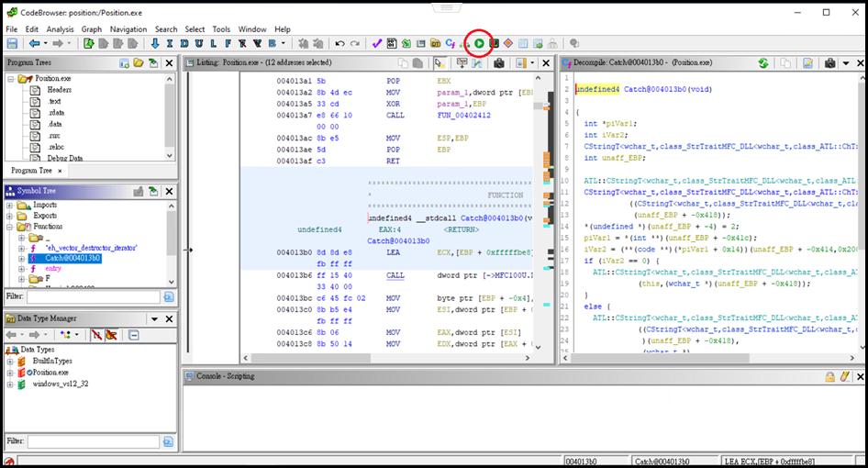
Task: Close the Symbol Tree panel
Action: point(170,191)
